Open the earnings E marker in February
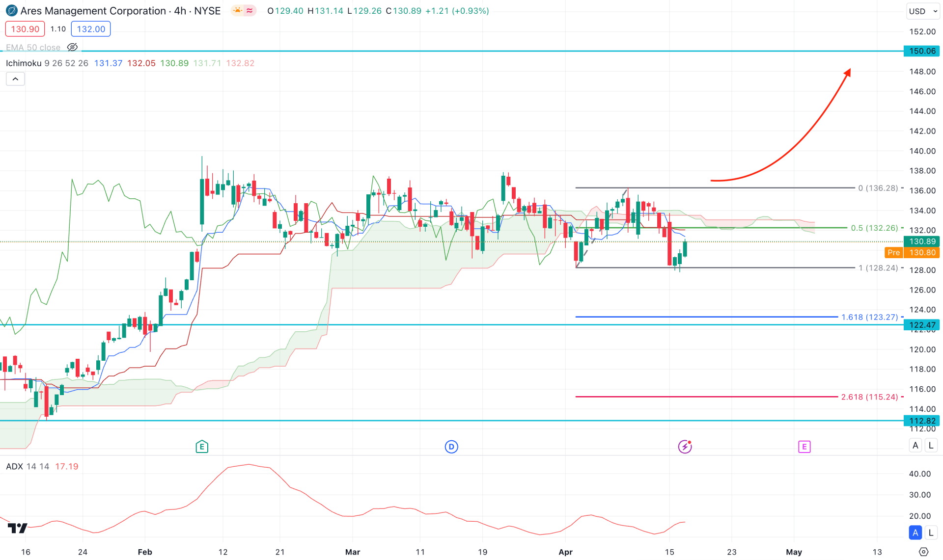Viewport: 943px width, 560px height. (202, 447)
